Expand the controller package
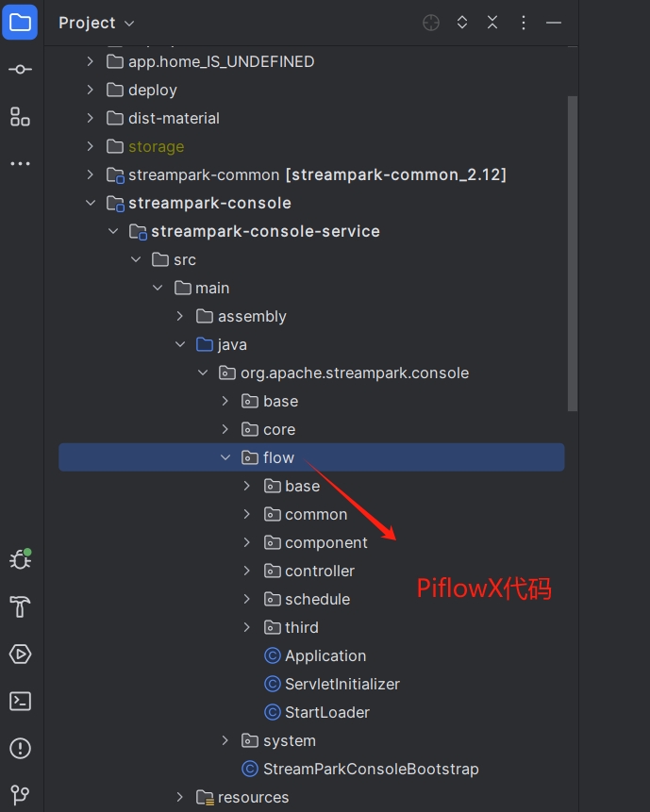Viewport: 650px width, 812px height. point(247,571)
